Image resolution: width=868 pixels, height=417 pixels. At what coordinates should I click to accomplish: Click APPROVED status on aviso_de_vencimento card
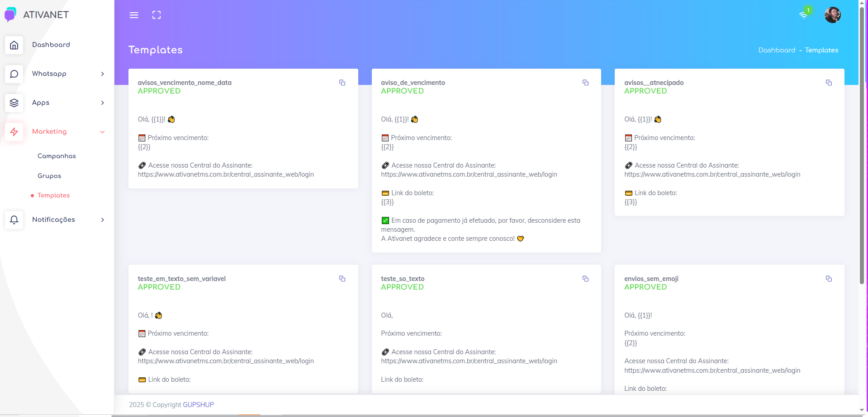click(402, 91)
